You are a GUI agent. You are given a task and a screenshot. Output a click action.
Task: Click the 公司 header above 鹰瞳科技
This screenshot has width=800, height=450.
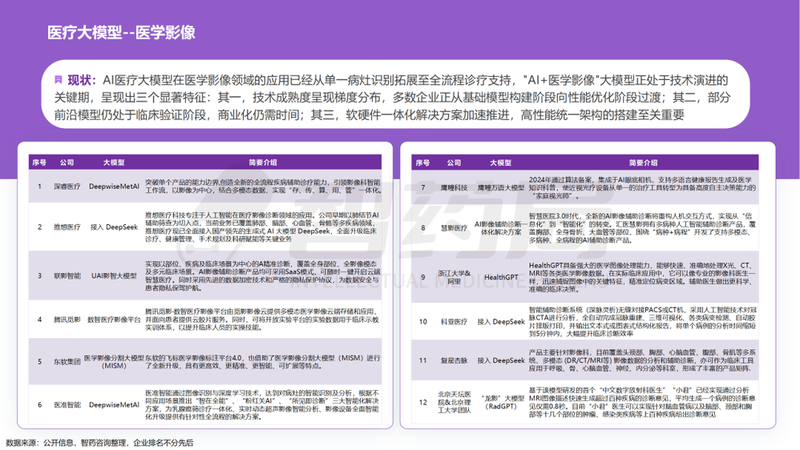point(454,163)
